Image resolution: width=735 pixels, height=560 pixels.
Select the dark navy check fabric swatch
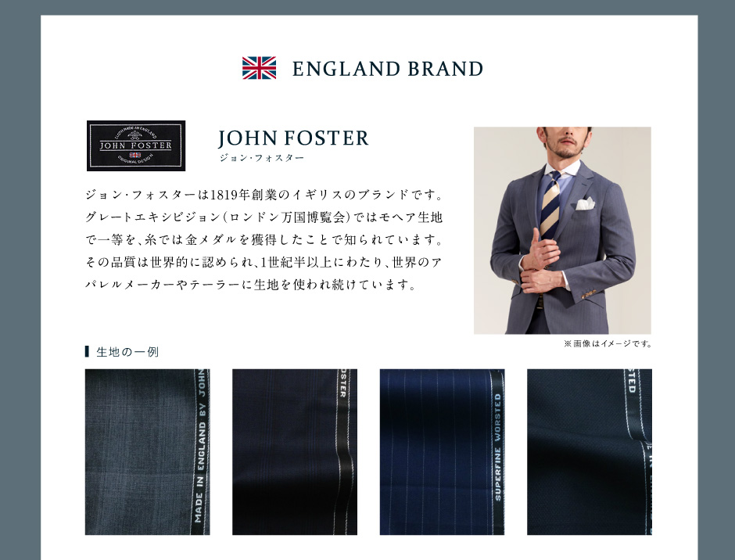pyautogui.click(x=294, y=451)
